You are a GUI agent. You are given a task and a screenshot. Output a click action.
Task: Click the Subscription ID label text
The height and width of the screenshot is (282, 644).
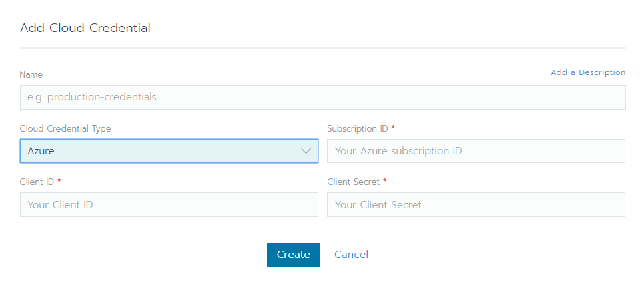(x=358, y=128)
